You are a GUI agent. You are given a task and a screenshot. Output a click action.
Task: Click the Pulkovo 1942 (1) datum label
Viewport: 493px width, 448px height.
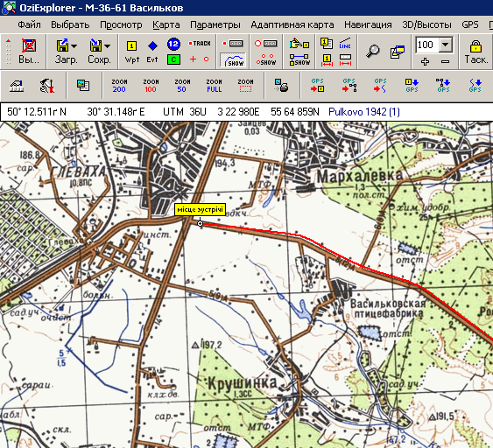click(364, 112)
